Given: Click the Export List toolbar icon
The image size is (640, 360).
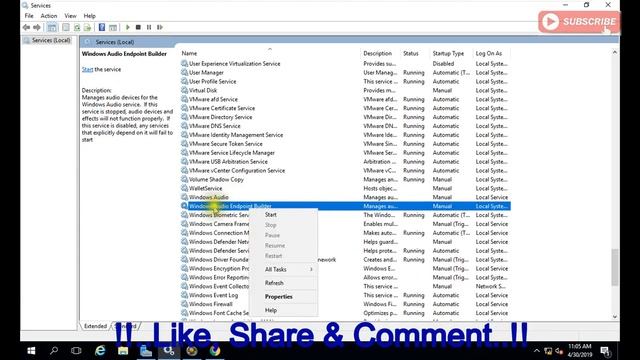Looking at the screenshot, I should [x=87, y=27].
